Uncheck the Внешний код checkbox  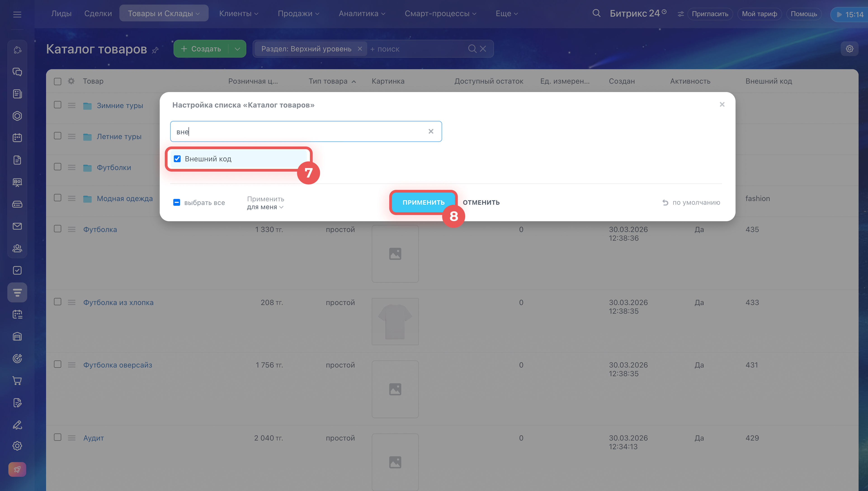[177, 159]
